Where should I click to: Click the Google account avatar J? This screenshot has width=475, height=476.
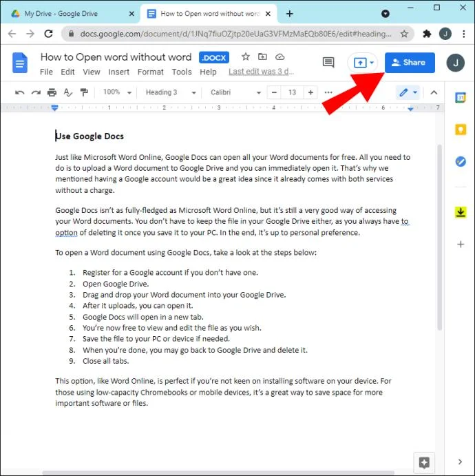pos(455,63)
